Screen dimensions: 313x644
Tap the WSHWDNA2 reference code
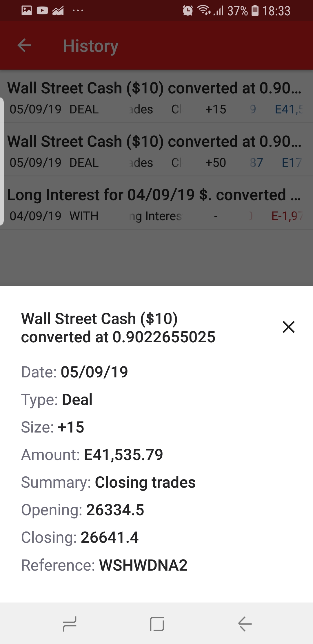click(x=143, y=565)
